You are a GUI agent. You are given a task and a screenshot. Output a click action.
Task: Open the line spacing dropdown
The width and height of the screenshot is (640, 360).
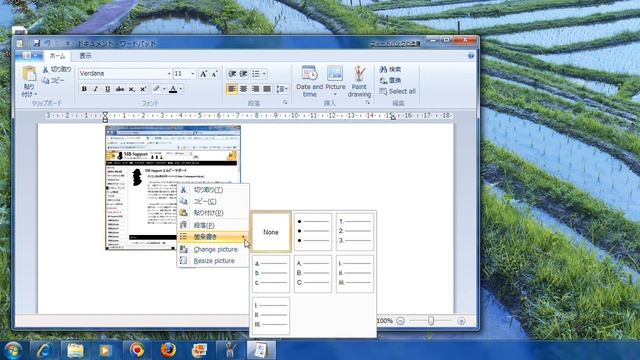coord(282,89)
